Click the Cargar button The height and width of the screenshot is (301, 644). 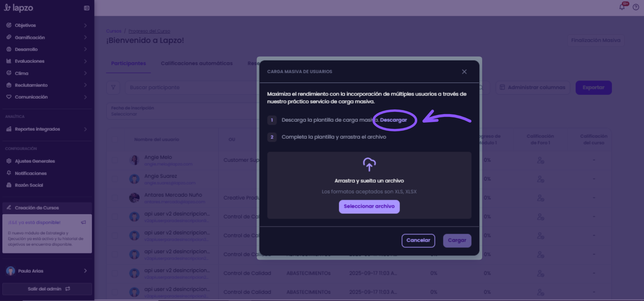pos(457,241)
